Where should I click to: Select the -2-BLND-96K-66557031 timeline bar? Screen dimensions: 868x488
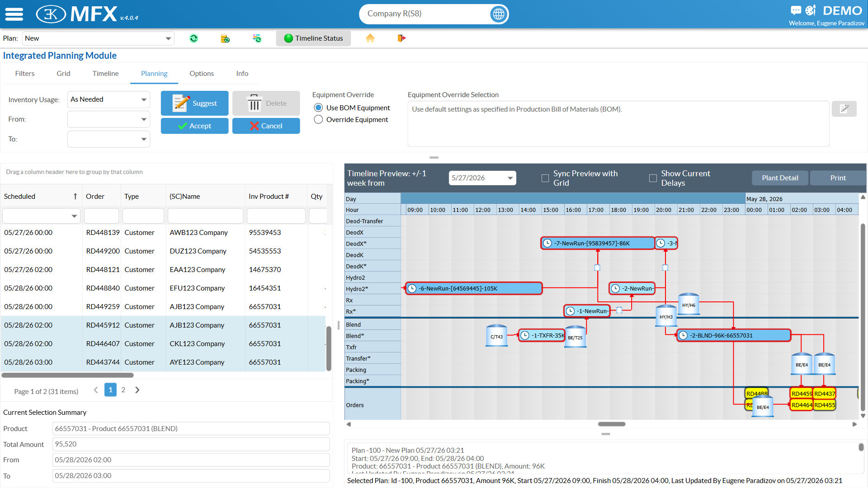734,335
